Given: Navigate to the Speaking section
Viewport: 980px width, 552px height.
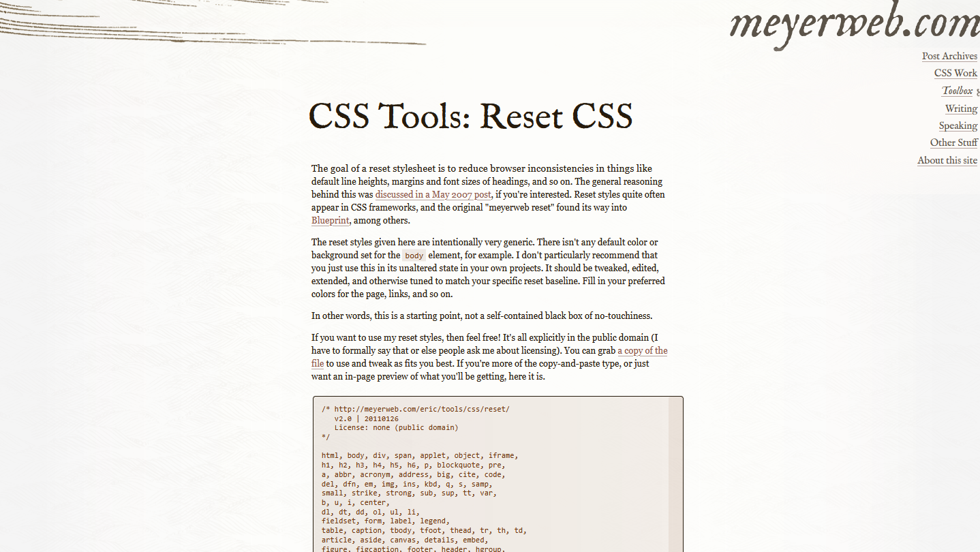Looking at the screenshot, I should point(958,126).
